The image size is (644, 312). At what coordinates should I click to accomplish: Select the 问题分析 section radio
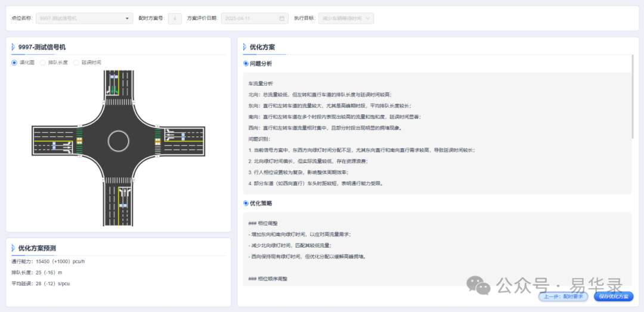[246, 64]
